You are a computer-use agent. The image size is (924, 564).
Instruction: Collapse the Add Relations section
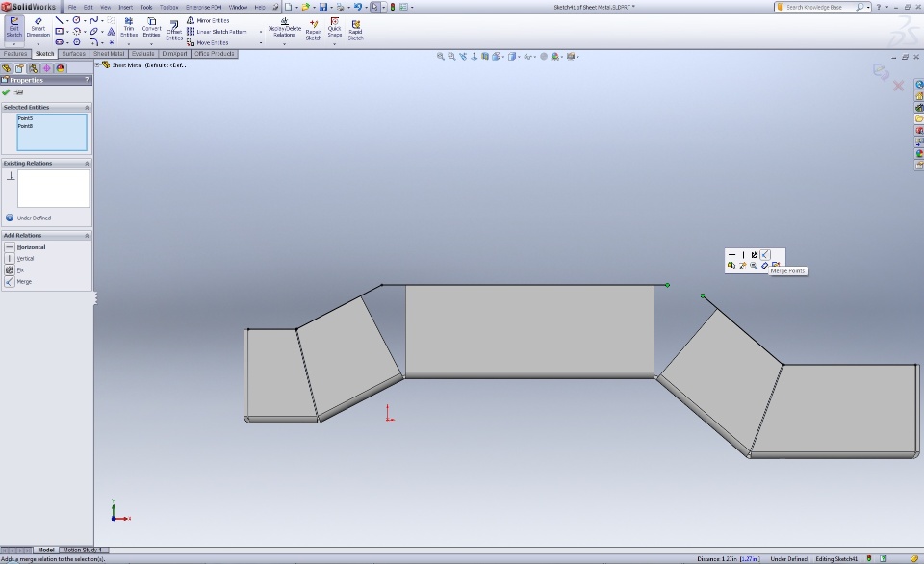click(87, 236)
